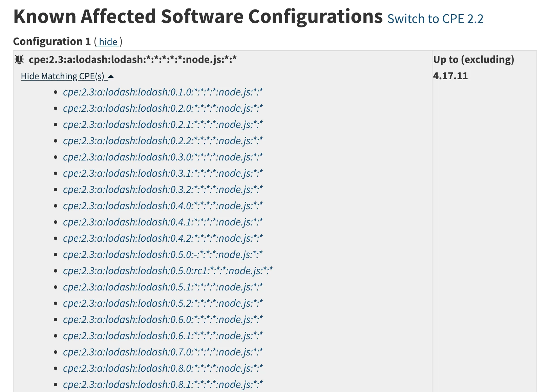
Task: Open the lodash 0.5.0 dash-update CPE link
Action: point(163,255)
